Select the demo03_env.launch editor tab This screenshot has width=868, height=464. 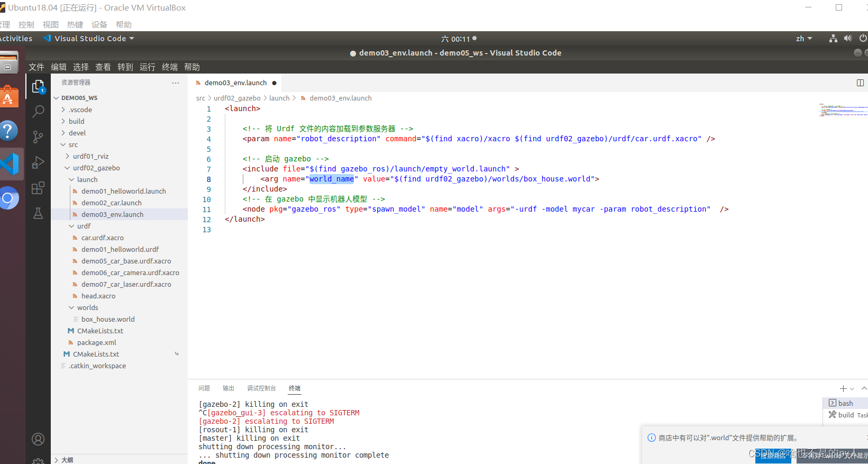click(235, 83)
